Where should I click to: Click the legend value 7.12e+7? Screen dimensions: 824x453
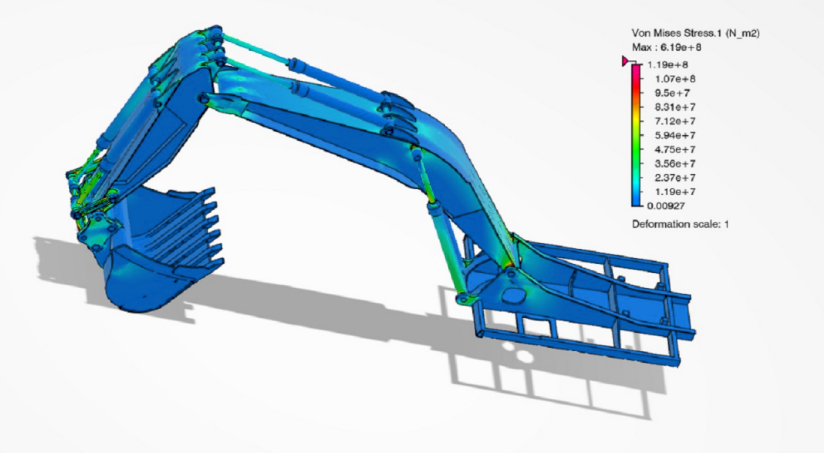[x=675, y=121]
